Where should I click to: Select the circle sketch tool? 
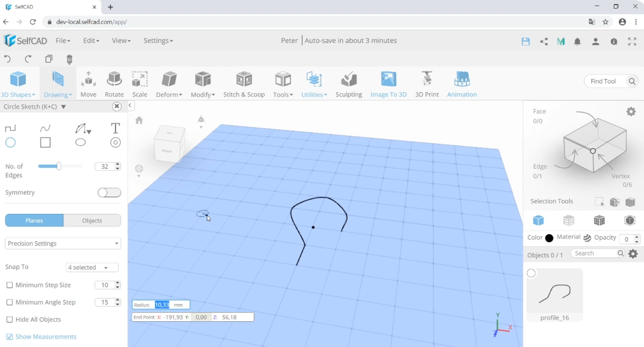(10, 142)
